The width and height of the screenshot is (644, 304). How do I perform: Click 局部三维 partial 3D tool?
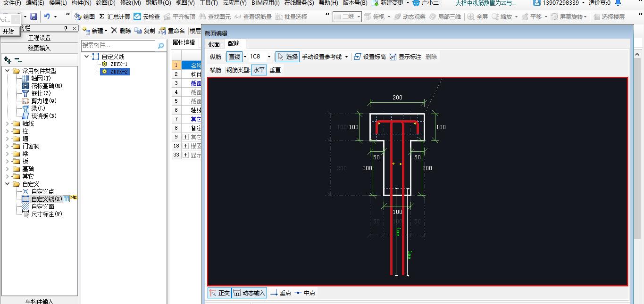pos(445,16)
